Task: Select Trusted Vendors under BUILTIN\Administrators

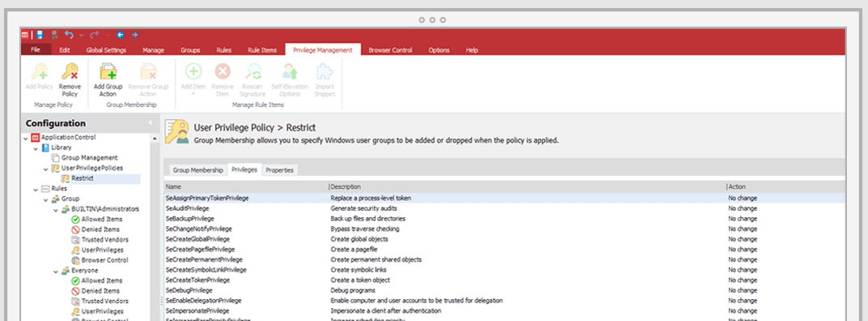Action: [x=100, y=240]
